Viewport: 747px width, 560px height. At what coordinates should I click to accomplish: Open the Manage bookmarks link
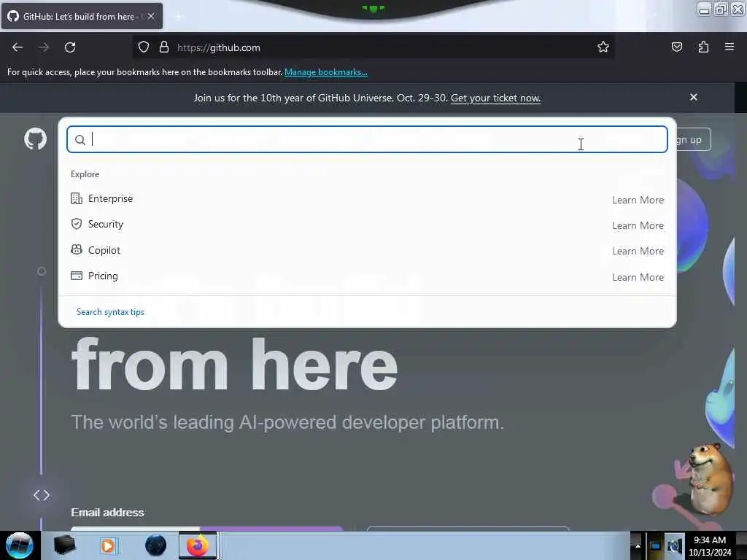(x=326, y=72)
